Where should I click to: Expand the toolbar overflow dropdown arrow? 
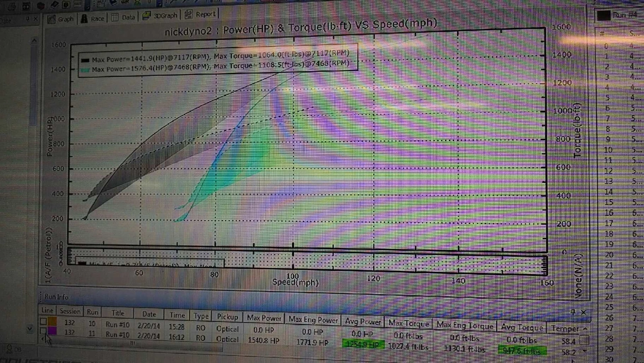coord(87,6)
